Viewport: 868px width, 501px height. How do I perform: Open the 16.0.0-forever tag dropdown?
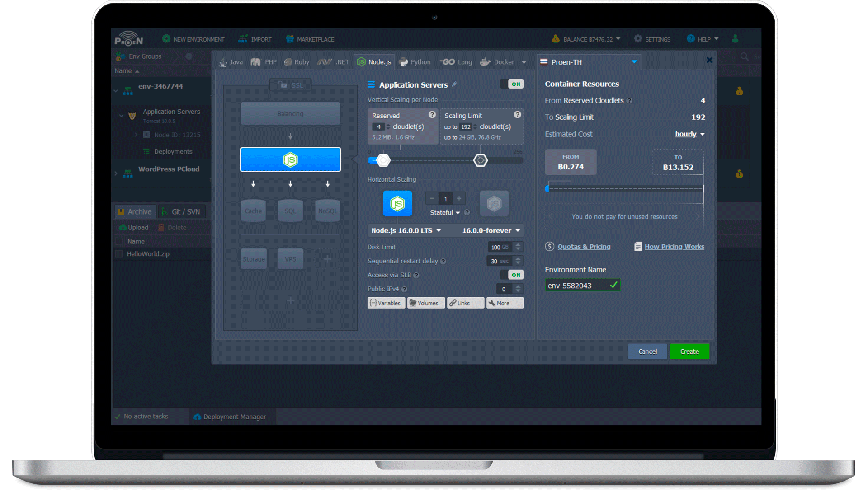[491, 230]
